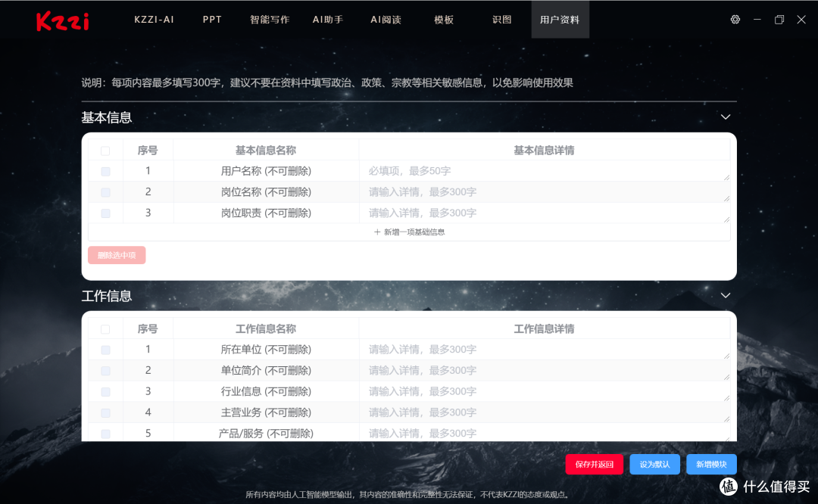
Task: Check the 行业信息 row checkbox
Action: click(x=105, y=391)
